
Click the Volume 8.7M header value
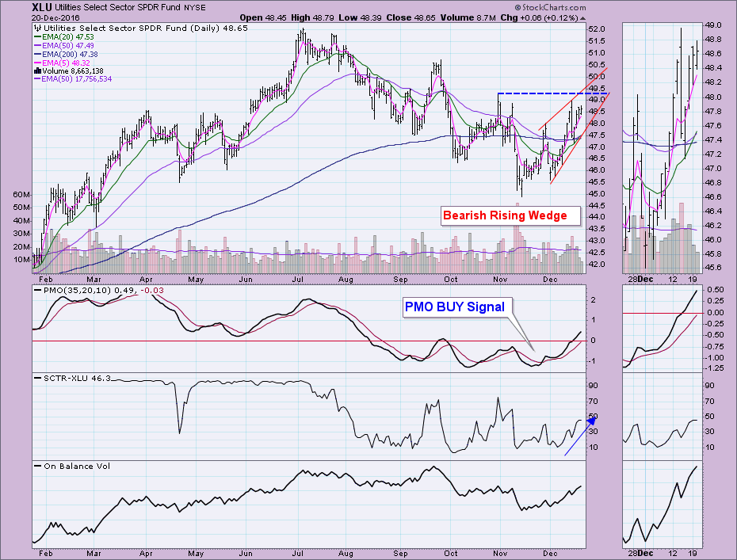(468, 18)
